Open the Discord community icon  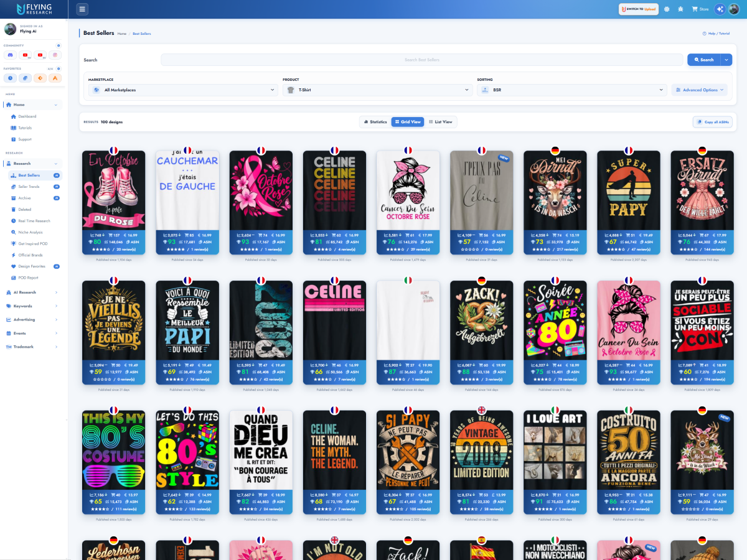[11, 55]
